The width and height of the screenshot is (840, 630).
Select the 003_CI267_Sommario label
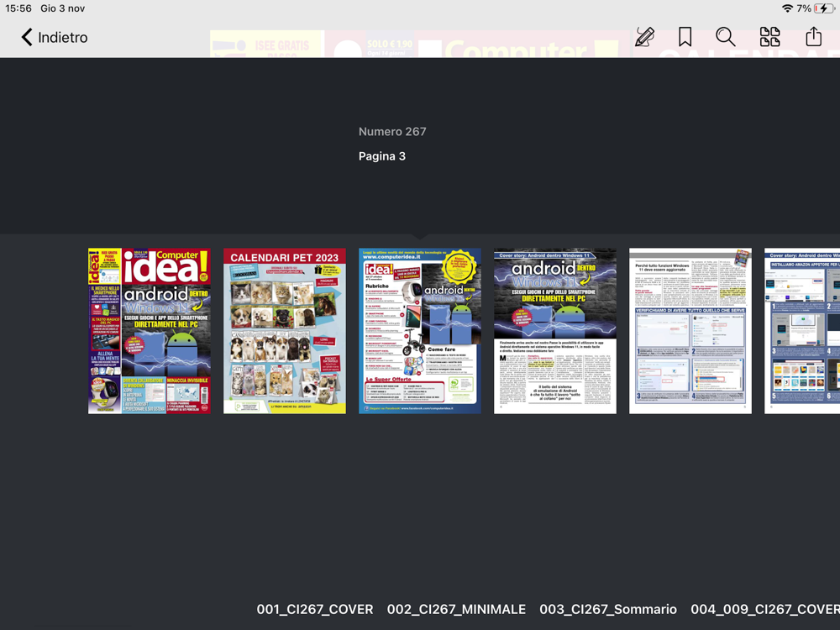click(608, 609)
